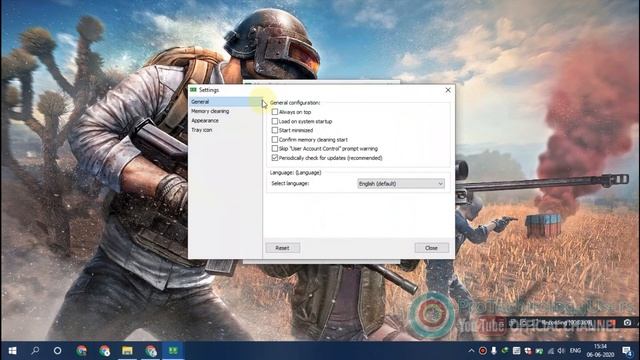Click the volume speaker tray icon

[x=561, y=351]
